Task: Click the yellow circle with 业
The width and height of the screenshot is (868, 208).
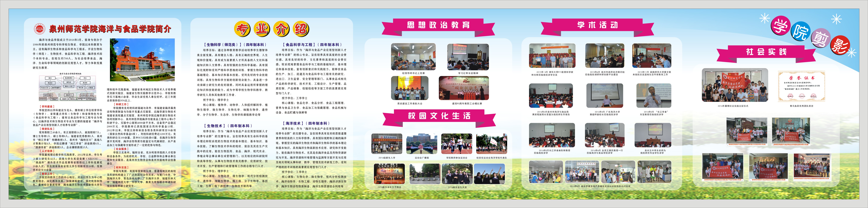Action: coord(262,29)
